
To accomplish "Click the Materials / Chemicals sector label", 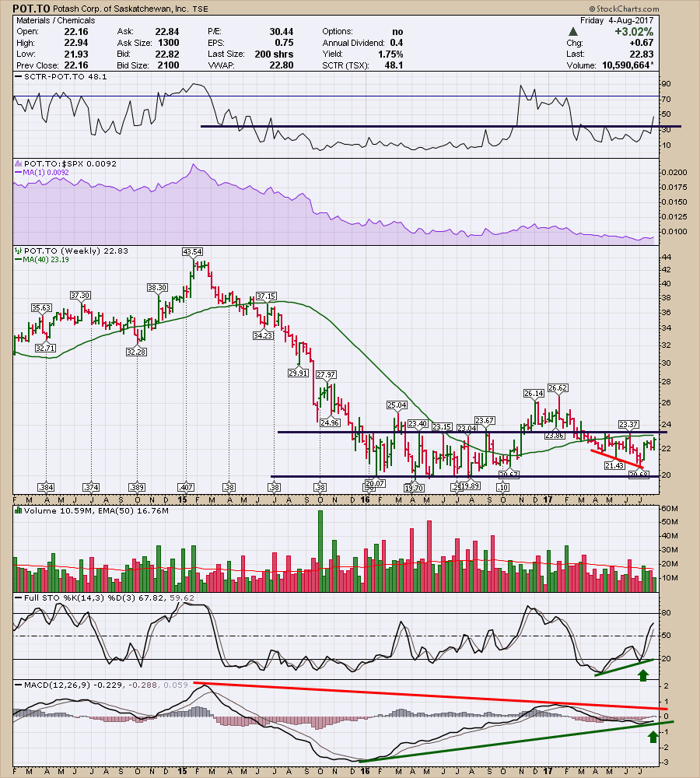I will point(55,20).
